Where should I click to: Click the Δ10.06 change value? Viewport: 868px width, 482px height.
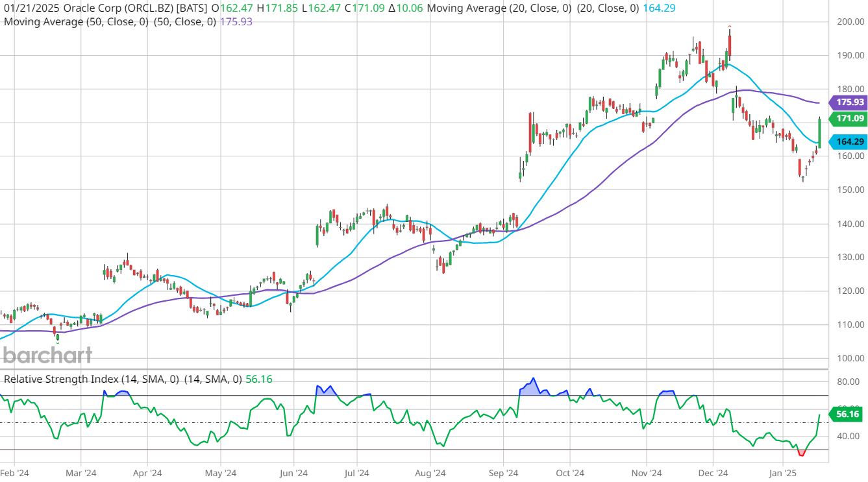(406, 8)
